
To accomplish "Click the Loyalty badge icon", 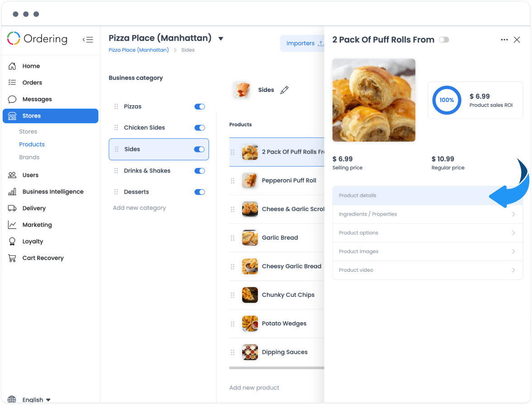I will point(12,241).
